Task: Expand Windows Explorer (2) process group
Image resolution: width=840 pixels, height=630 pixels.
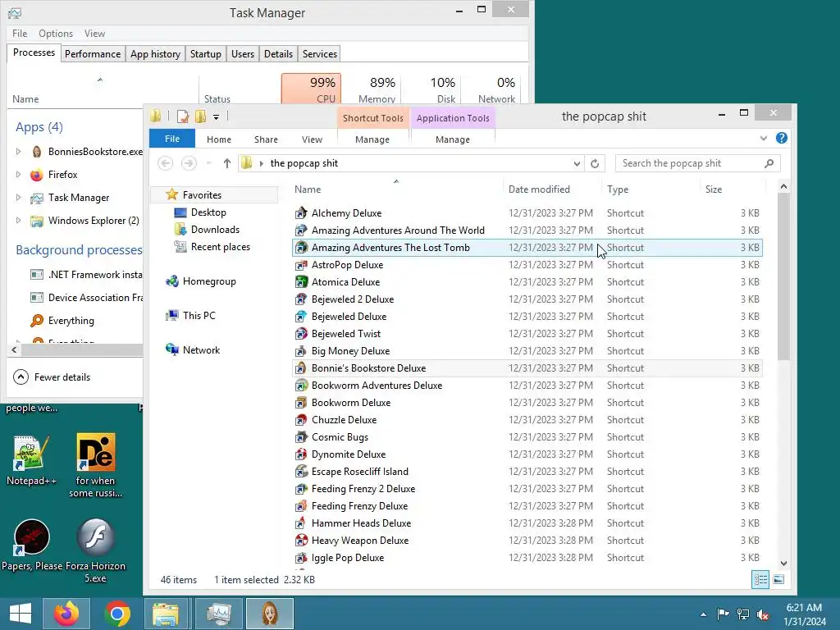Action: [18, 221]
